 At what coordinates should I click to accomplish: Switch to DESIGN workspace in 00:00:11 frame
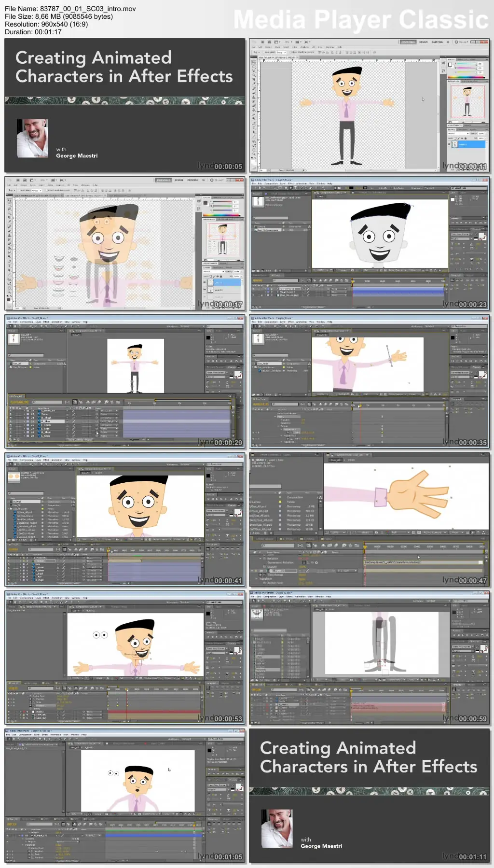[423, 42]
